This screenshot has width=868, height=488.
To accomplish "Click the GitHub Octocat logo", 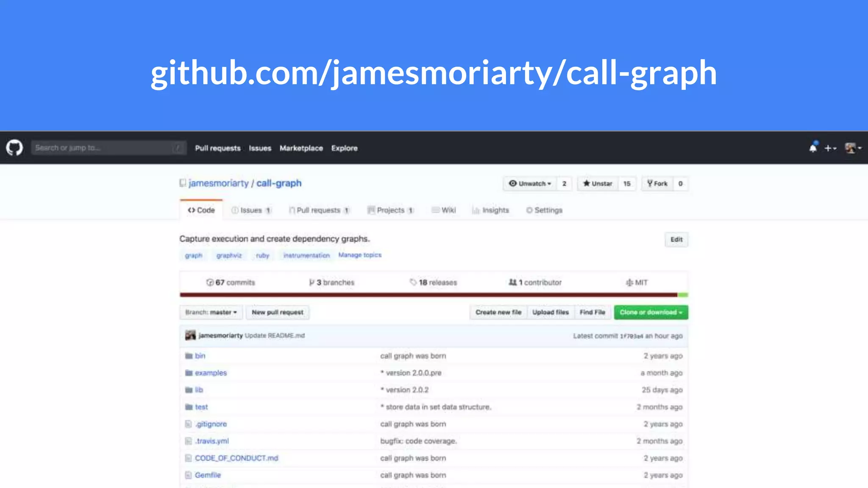I will (14, 148).
